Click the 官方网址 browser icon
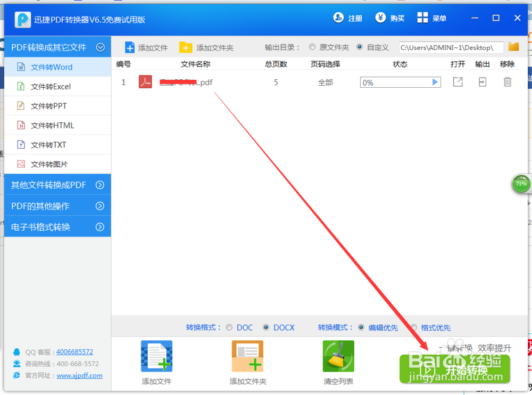 16,375
